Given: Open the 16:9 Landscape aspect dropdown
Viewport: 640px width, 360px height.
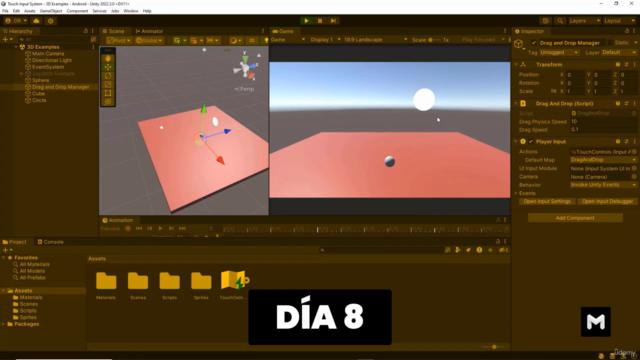Looking at the screenshot, I should point(376,40).
